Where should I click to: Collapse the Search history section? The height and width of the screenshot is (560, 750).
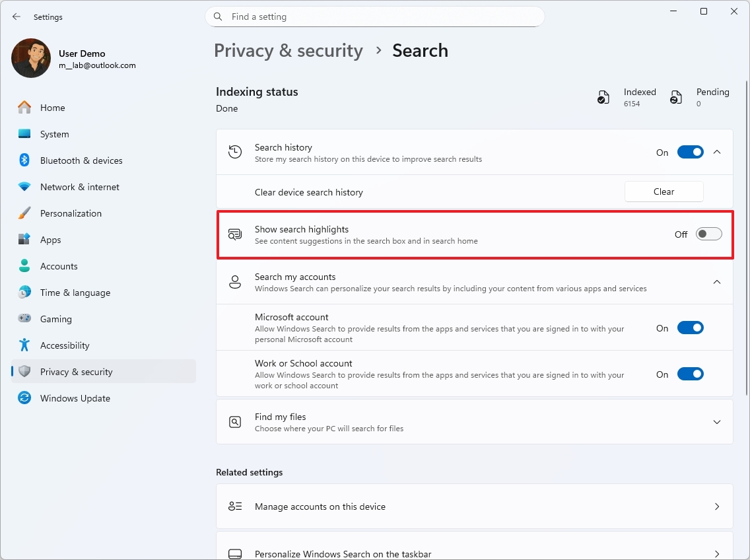[717, 152]
